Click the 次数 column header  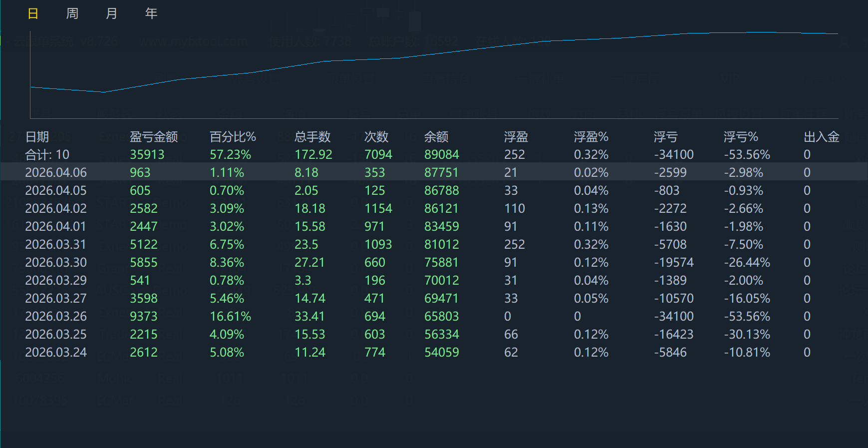(x=376, y=137)
